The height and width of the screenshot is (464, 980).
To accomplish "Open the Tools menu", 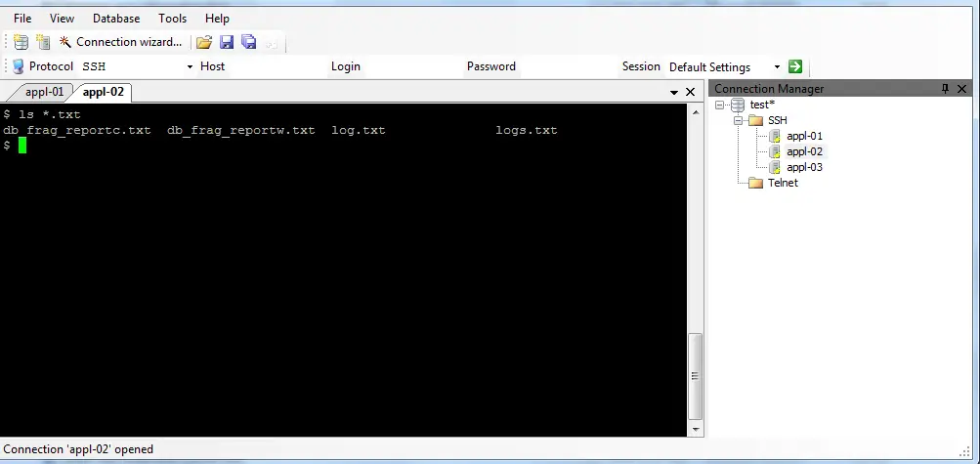I will (x=173, y=19).
